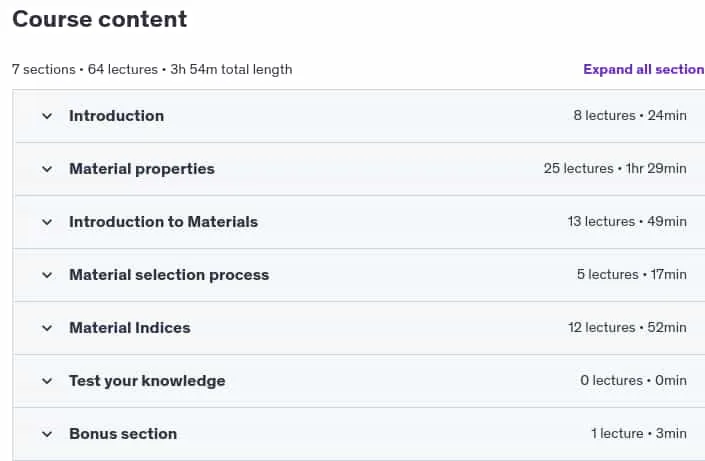Open the Introduction section title

(116, 116)
